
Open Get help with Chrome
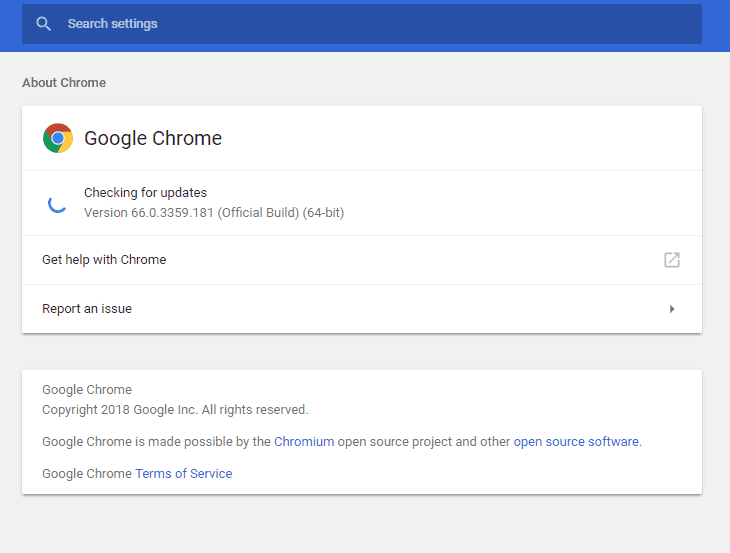362,260
